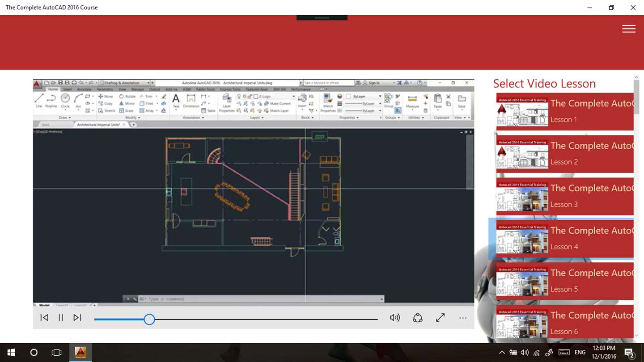The width and height of the screenshot is (644, 362).
Task: Open the Wi-Fi network tray icon
Action: point(537,353)
